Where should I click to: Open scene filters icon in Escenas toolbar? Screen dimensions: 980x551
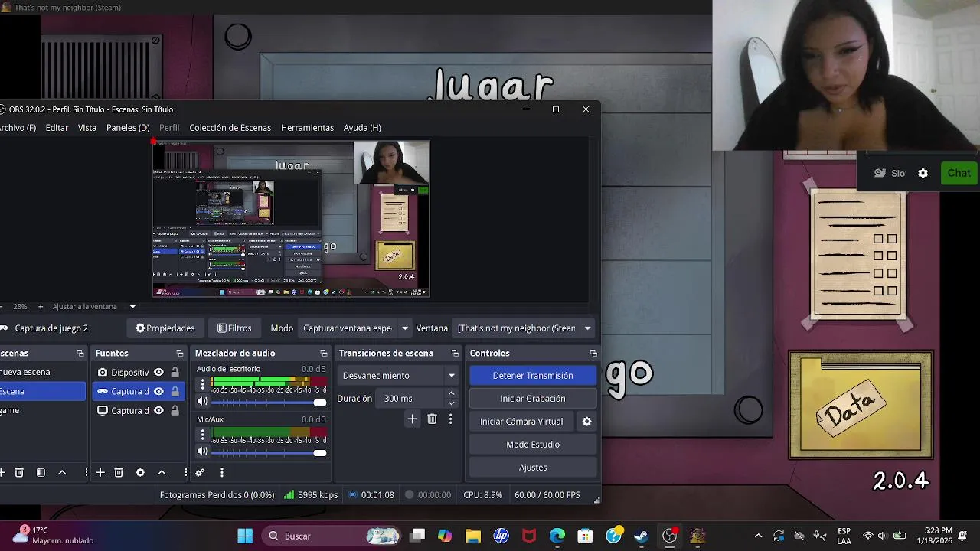pos(41,473)
